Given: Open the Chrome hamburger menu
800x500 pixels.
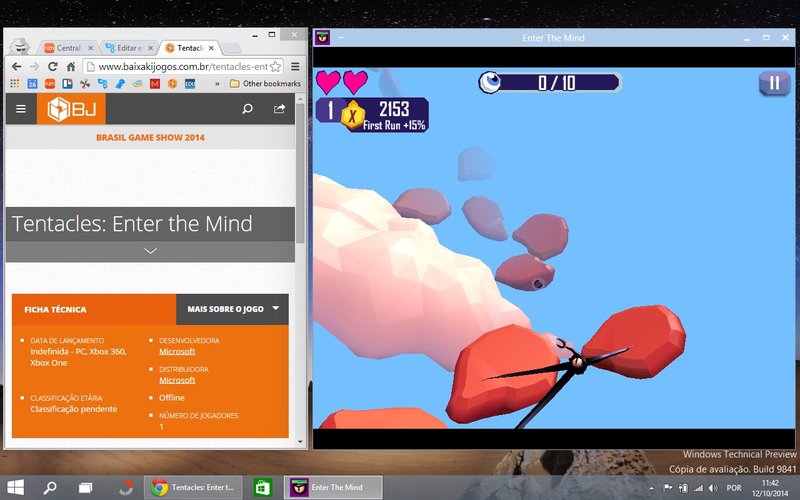Looking at the screenshot, I should [x=295, y=66].
